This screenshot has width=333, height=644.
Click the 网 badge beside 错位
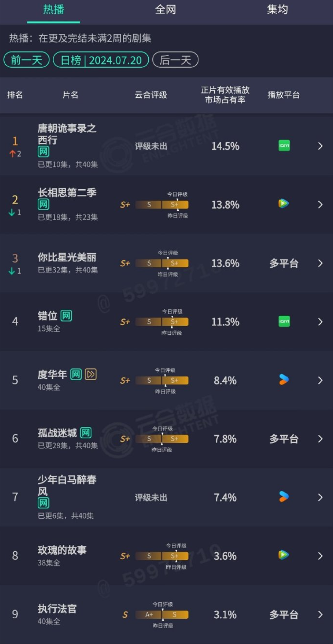pyautogui.click(x=66, y=316)
